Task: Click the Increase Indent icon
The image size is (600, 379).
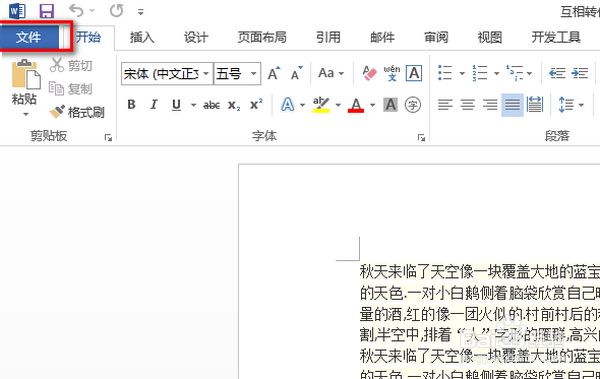Action: tap(580, 73)
